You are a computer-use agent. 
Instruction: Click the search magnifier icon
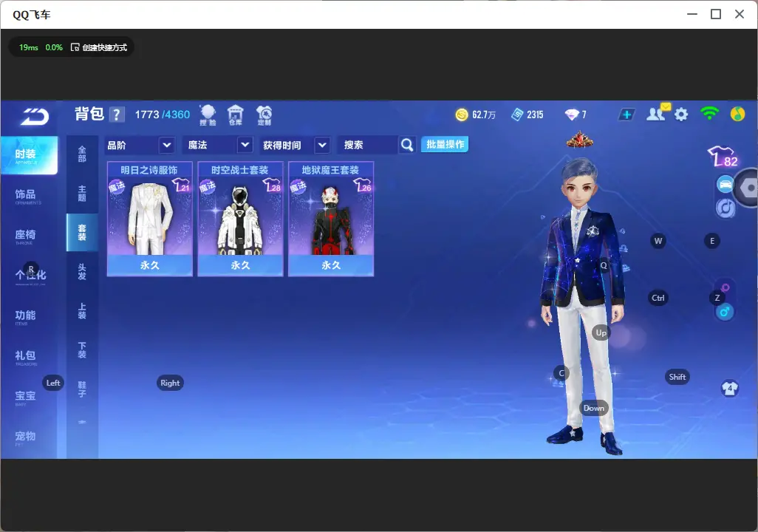pyautogui.click(x=407, y=145)
